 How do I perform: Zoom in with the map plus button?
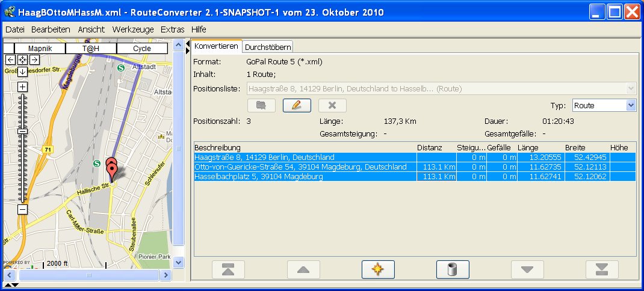[x=23, y=87]
